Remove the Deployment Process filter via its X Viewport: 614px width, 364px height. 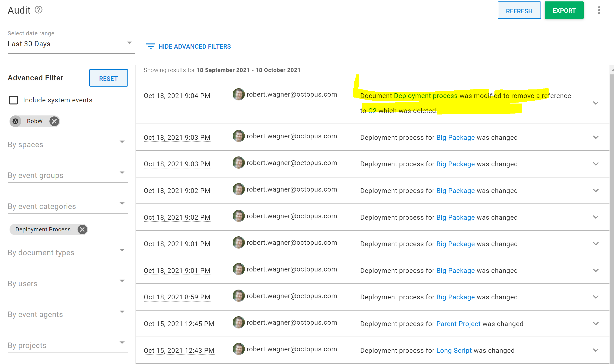[82, 229]
